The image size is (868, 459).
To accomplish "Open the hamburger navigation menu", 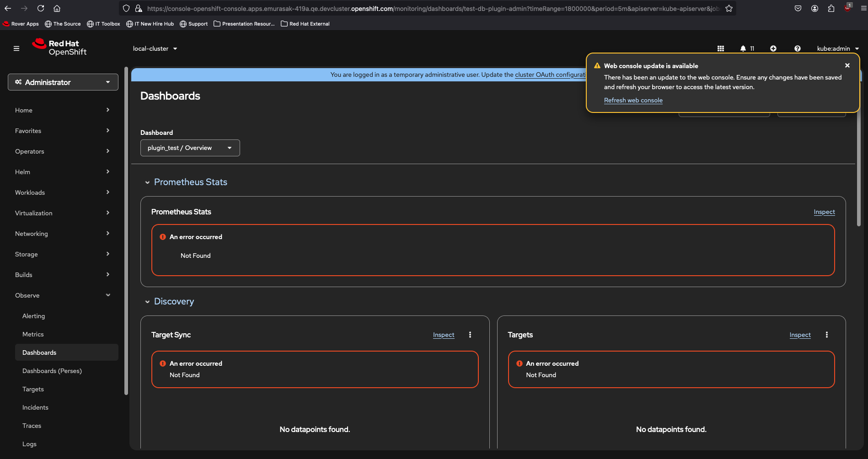I will click(16, 48).
